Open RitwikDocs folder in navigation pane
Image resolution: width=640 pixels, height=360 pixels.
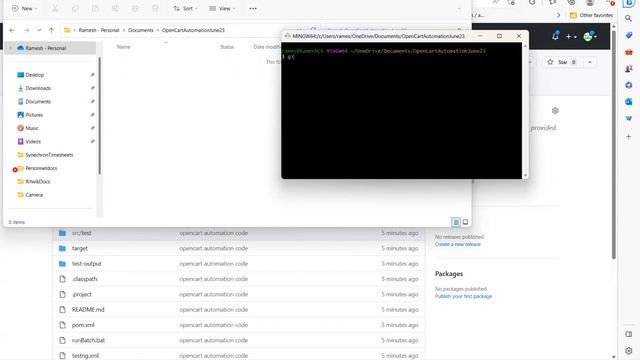coord(37,182)
